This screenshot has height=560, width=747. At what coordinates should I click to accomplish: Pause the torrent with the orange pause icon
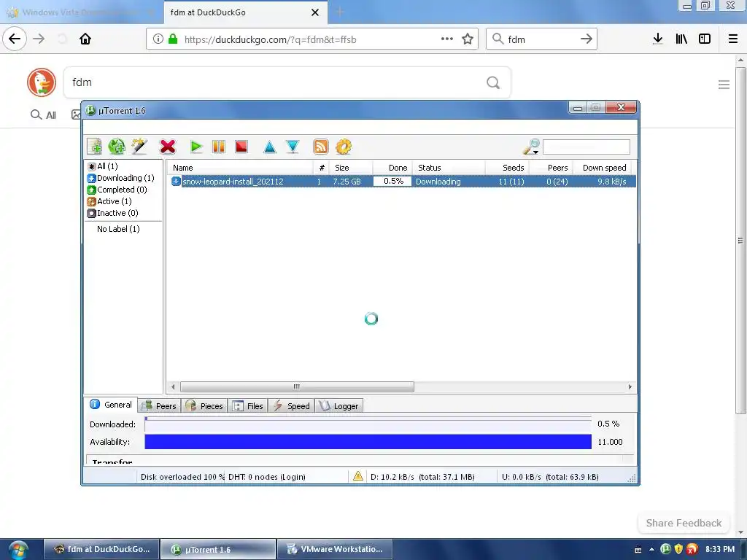pyautogui.click(x=219, y=147)
